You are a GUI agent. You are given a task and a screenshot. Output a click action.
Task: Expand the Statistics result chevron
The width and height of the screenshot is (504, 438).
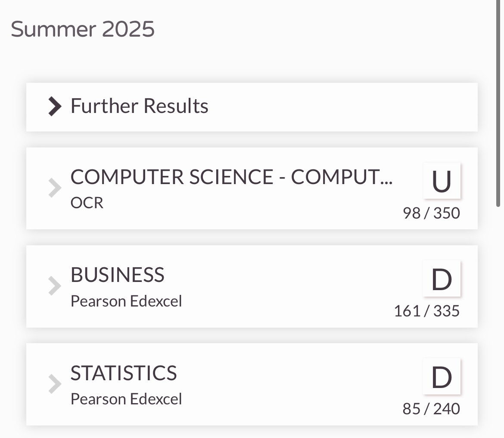(x=55, y=384)
